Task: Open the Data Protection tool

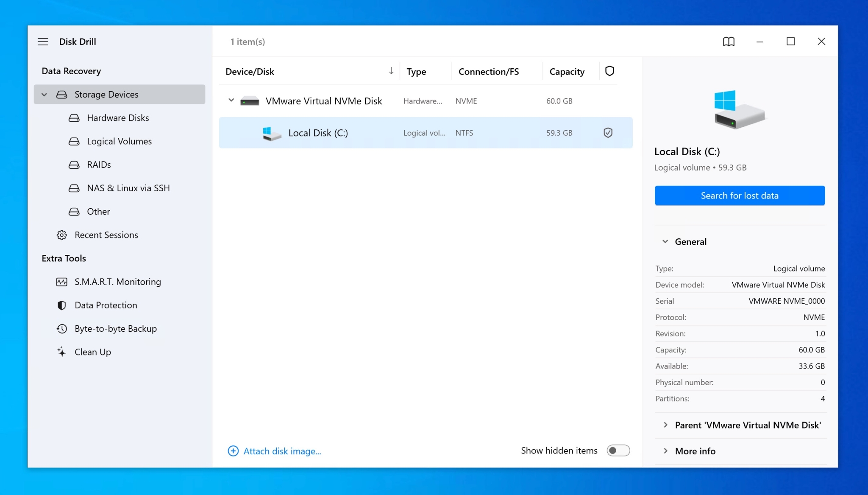Action: click(106, 305)
